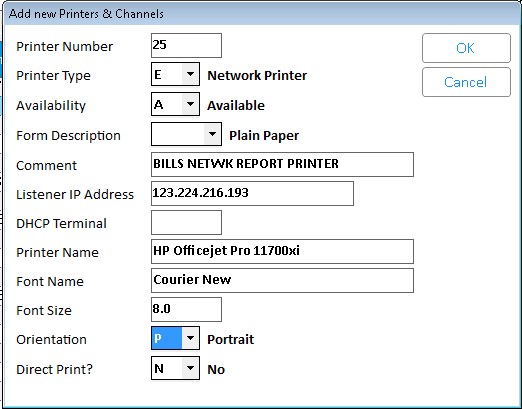Click the empty DHCP Terminal field
This screenshot has height=409, width=522.
coord(186,222)
